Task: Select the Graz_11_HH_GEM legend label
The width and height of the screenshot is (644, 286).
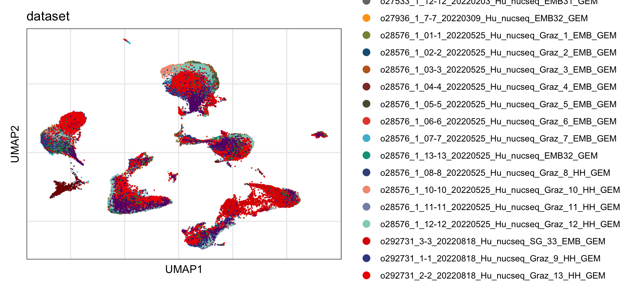Action: point(500,207)
